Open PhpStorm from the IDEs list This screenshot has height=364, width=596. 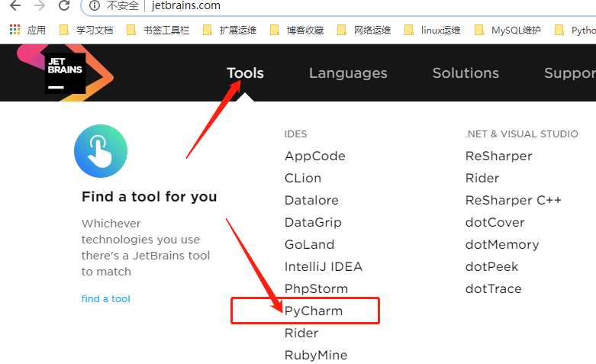[x=316, y=288]
